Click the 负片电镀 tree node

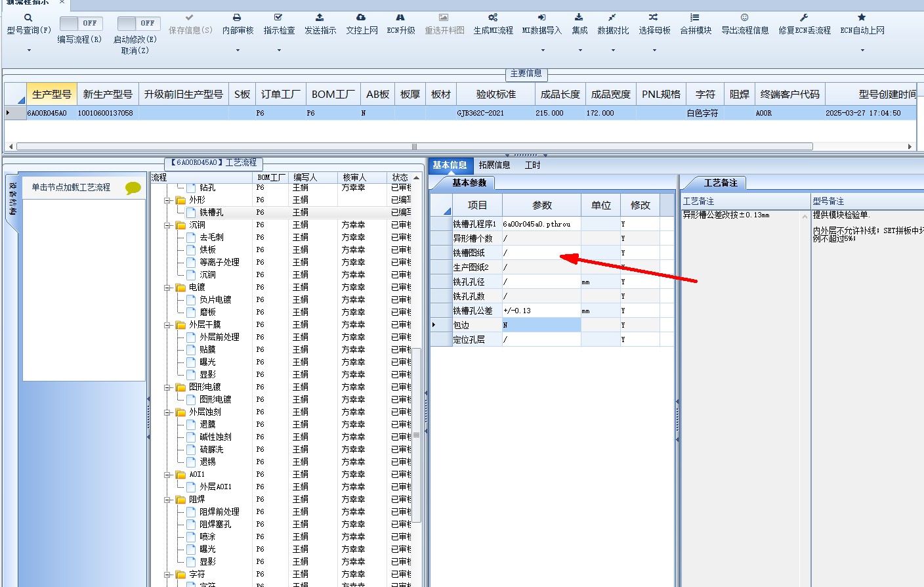tap(215, 300)
